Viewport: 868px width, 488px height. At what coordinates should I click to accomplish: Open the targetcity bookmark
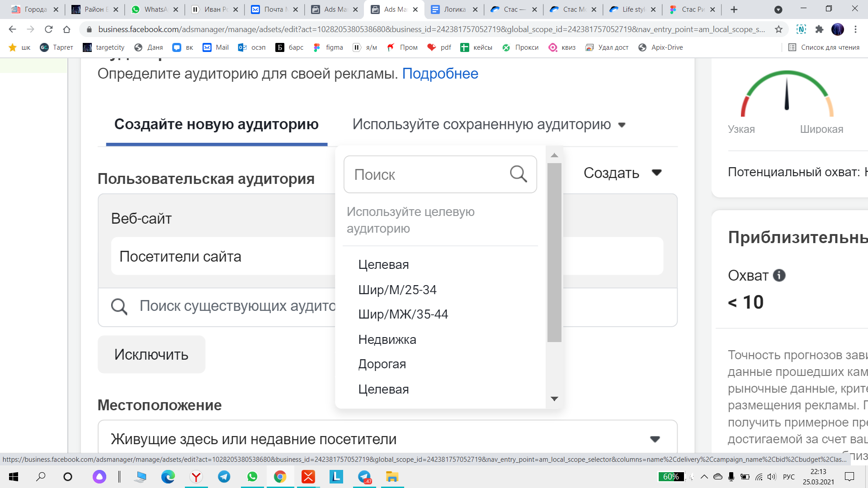tap(104, 47)
